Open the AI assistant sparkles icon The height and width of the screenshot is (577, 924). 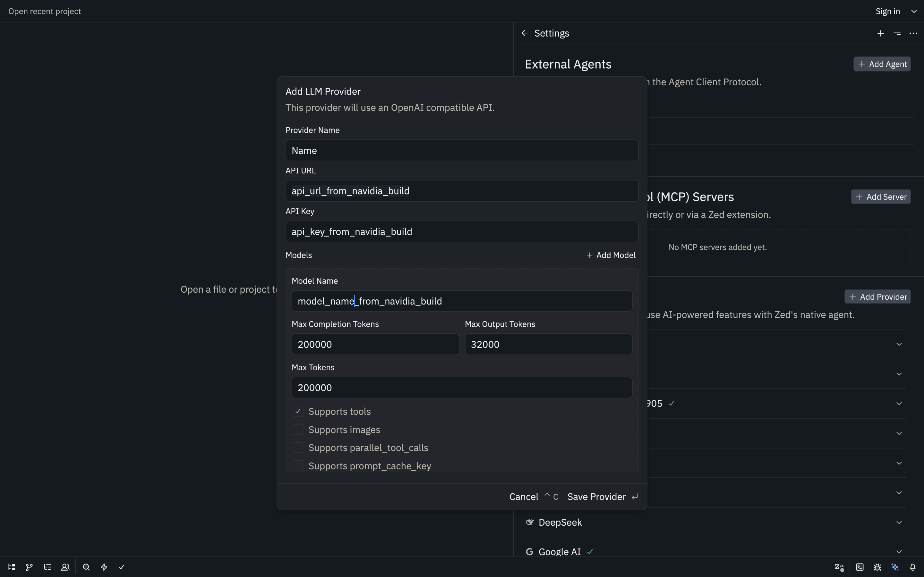tap(895, 568)
